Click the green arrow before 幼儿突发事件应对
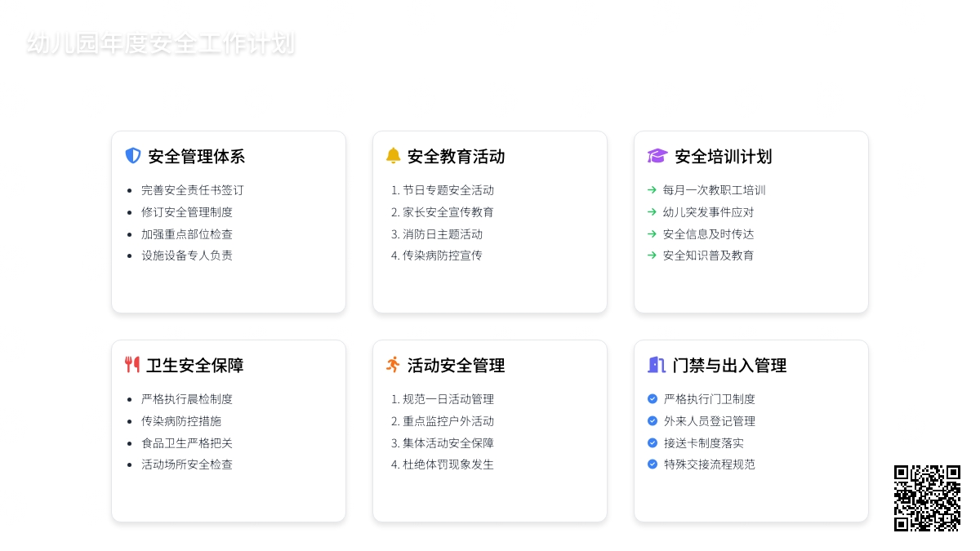980x551 pixels. [x=652, y=212]
